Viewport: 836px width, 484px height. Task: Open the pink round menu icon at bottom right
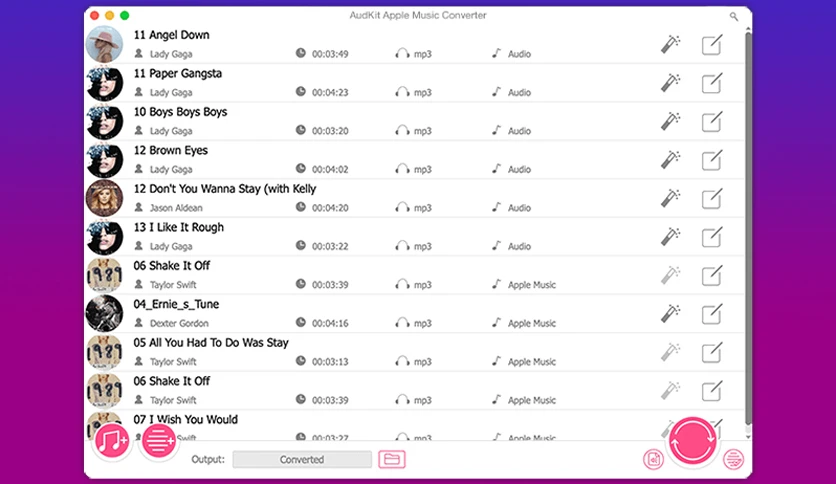733,459
